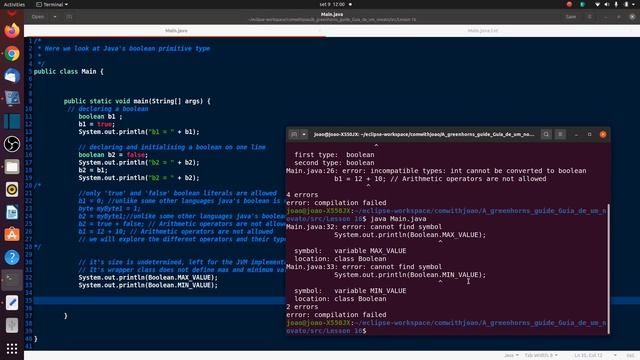Launch Google Chrome from the dock

pos(12,53)
